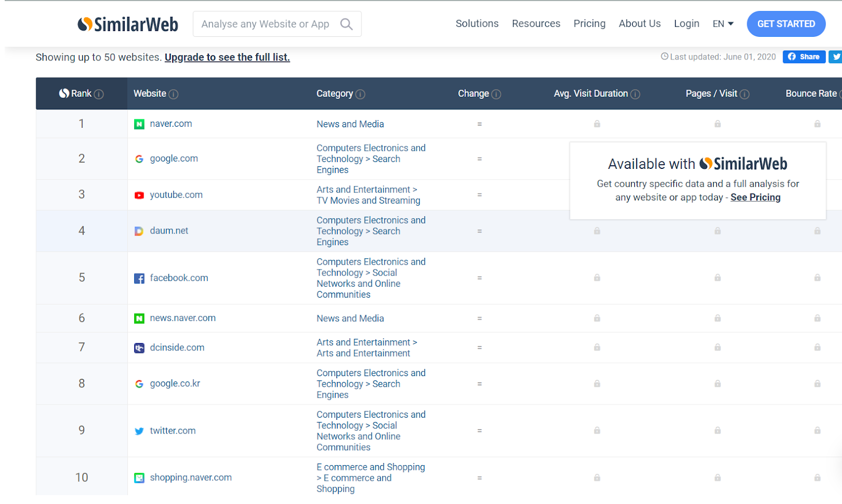Click the Login link
The image size is (842, 504).
(x=686, y=24)
